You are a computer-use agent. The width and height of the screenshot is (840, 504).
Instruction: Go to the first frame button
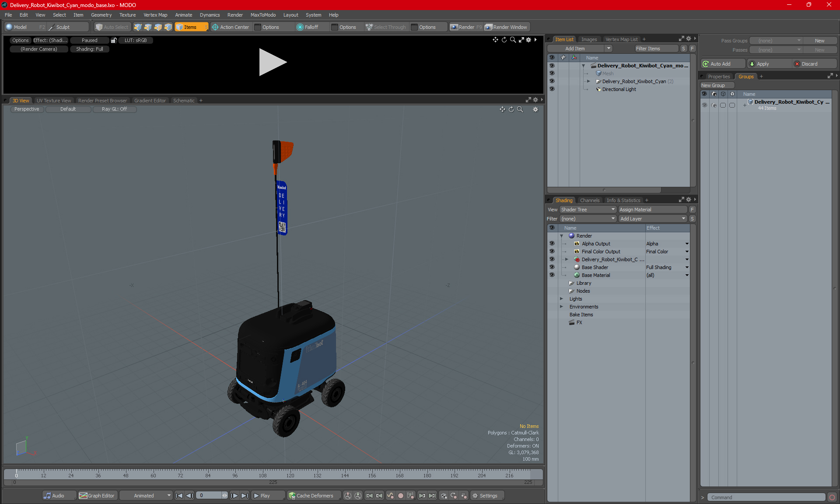point(179,496)
